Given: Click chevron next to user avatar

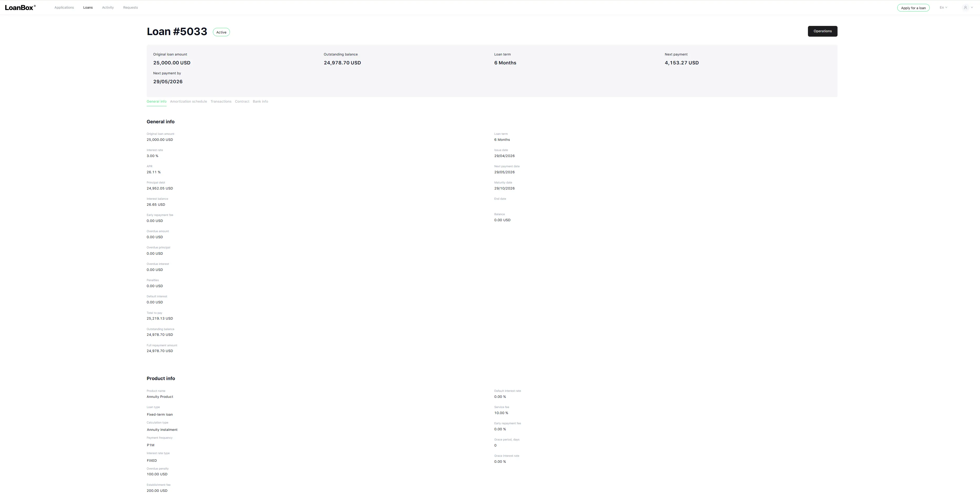Looking at the screenshot, I should 972,8.
